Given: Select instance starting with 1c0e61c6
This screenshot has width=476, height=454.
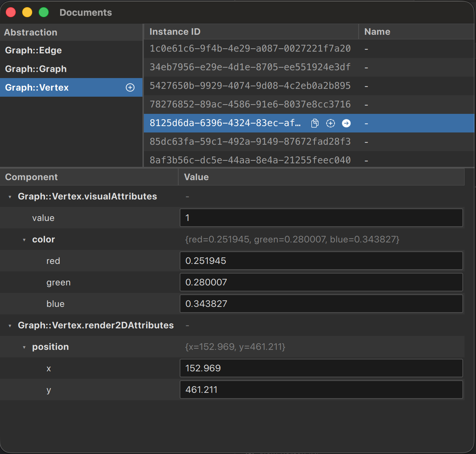Looking at the screenshot, I should coord(250,49).
